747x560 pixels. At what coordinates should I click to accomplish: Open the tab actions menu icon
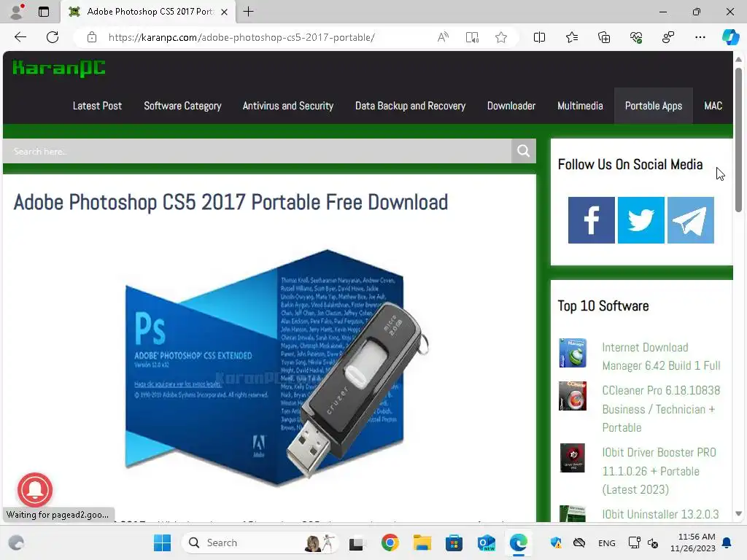tap(43, 12)
